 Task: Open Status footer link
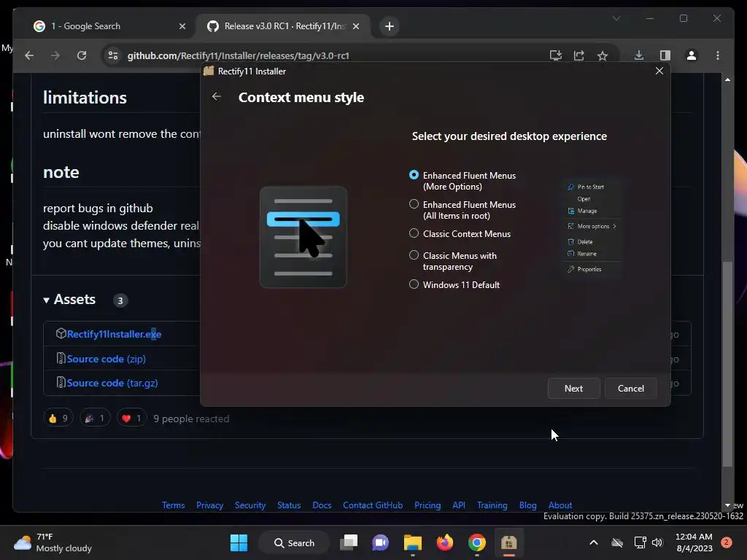[x=289, y=505]
